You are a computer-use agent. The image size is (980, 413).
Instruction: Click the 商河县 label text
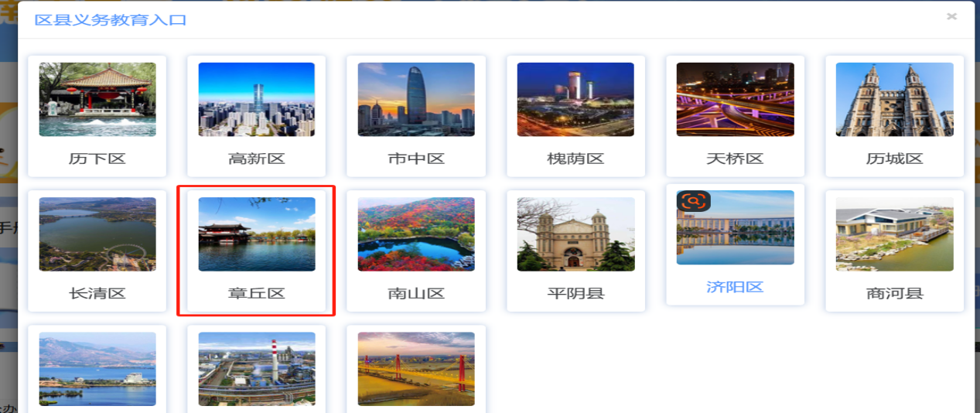pyautogui.click(x=895, y=294)
